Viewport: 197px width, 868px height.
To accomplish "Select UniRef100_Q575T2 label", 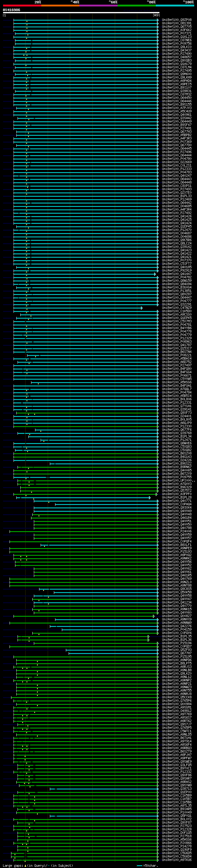I will 177,491.
